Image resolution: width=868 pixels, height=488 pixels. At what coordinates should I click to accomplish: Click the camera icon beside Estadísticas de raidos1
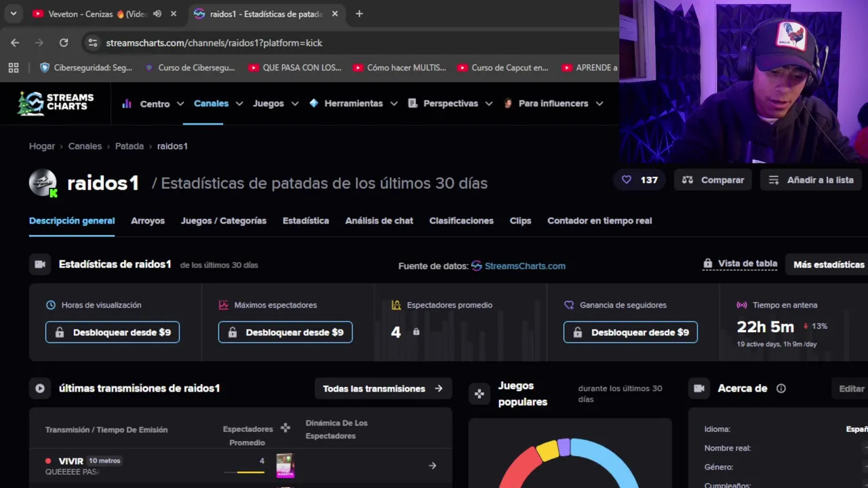click(x=40, y=264)
